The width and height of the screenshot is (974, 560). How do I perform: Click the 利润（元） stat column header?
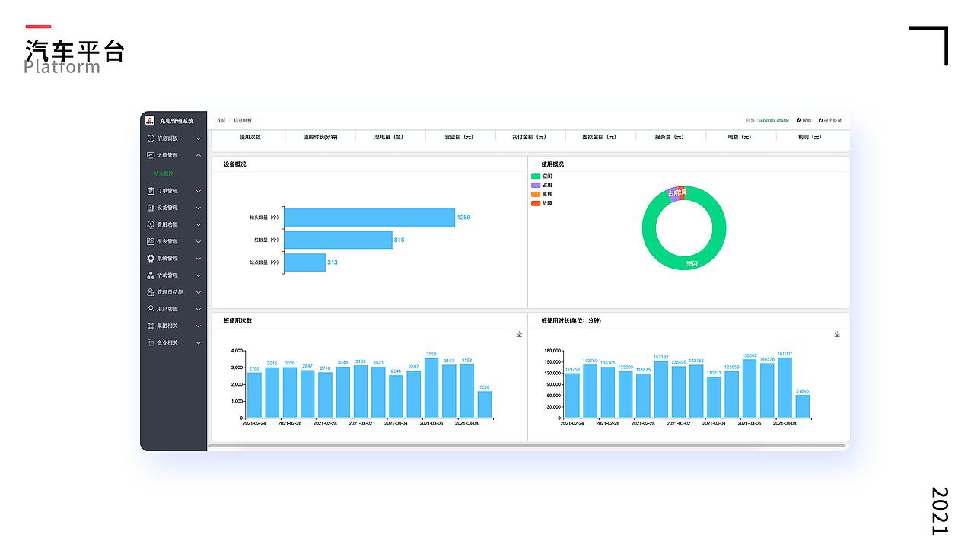click(810, 137)
